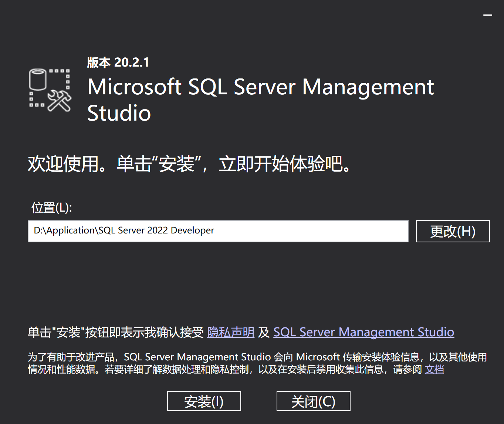Open the 隐私声明 privacy statement link
The image size is (504, 424).
click(230, 332)
